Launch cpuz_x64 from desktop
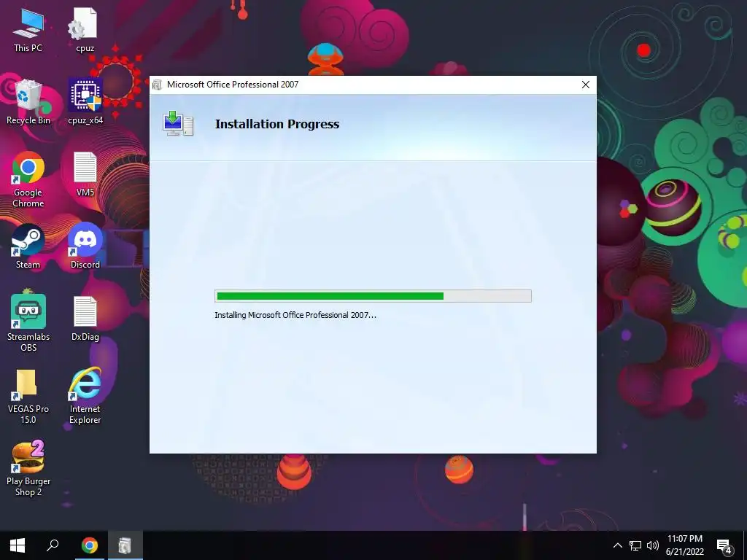Viewport: 747px width, 560px height. [x=85, y=102]
